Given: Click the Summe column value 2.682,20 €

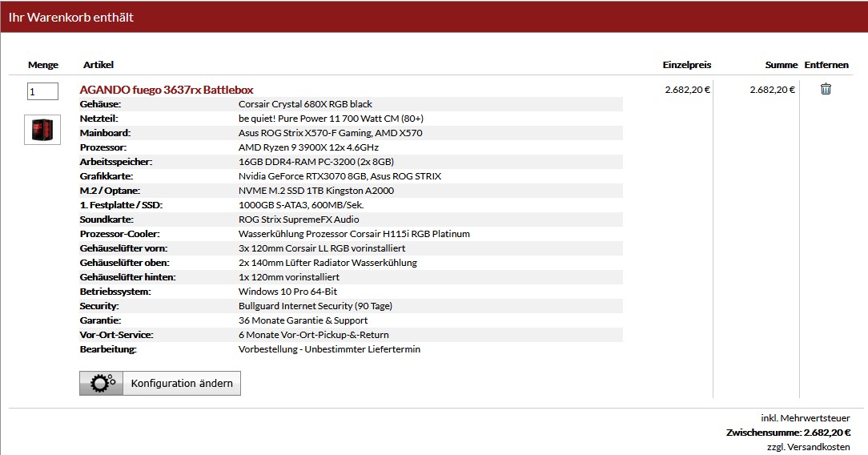Looking at the screenshot, I should pos(772,90).
